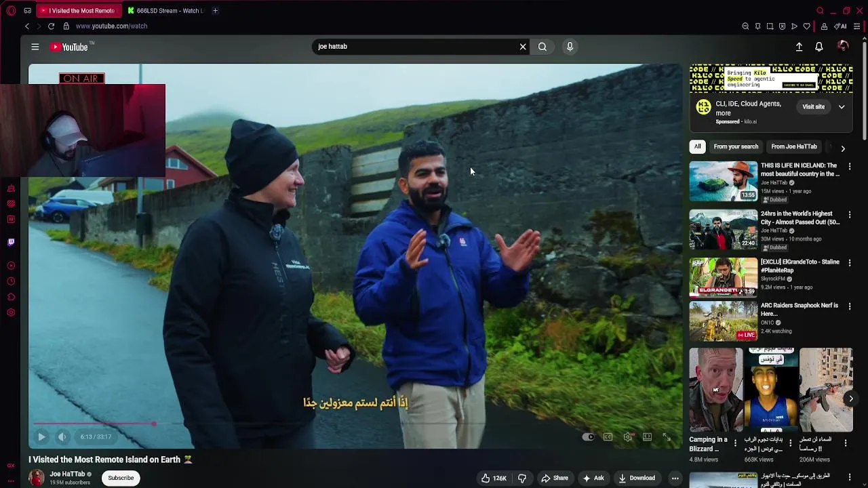This screenshot has height=488, width=868.
Task: Play the video with the play button
Action: [41, 437]
